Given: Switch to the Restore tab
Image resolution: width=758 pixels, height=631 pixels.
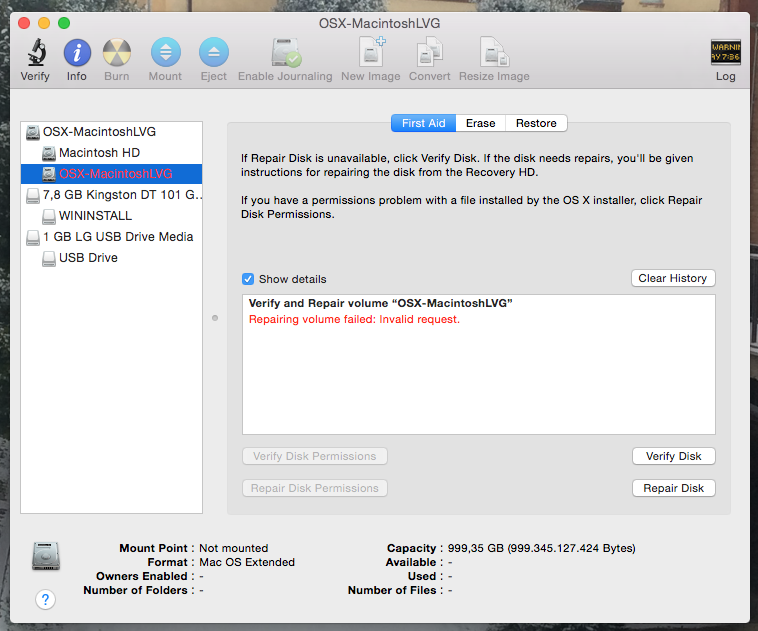Looking at the screenshot, I should click(x=536, y=123).
